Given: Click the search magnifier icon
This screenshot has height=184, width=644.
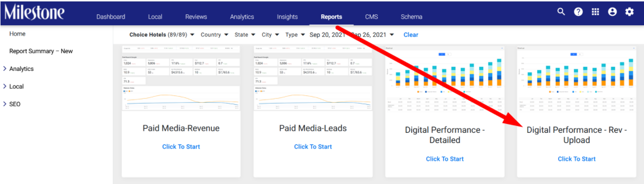Looking at the screenshot, I should click(561, 12).
